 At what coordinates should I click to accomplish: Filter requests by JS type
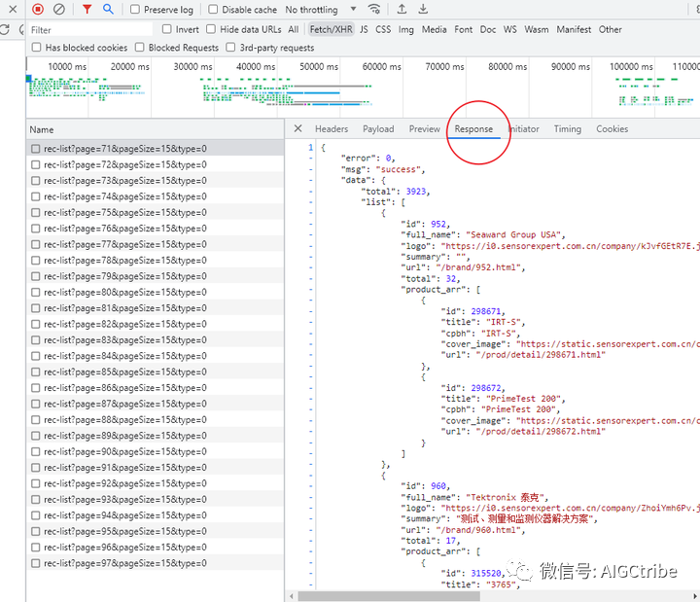click(x=364, y=29)
